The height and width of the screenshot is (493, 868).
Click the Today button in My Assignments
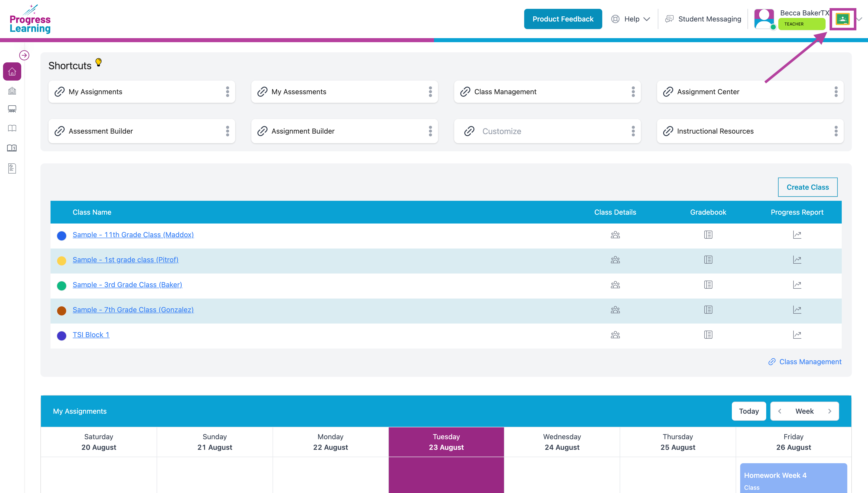click(x=749, y=411)
